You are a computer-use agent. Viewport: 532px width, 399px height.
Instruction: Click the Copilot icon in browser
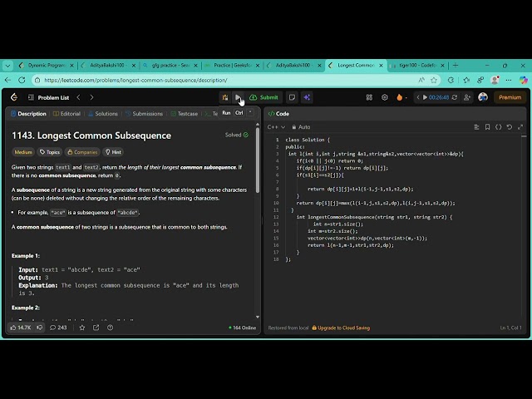(x=524, y=80)
